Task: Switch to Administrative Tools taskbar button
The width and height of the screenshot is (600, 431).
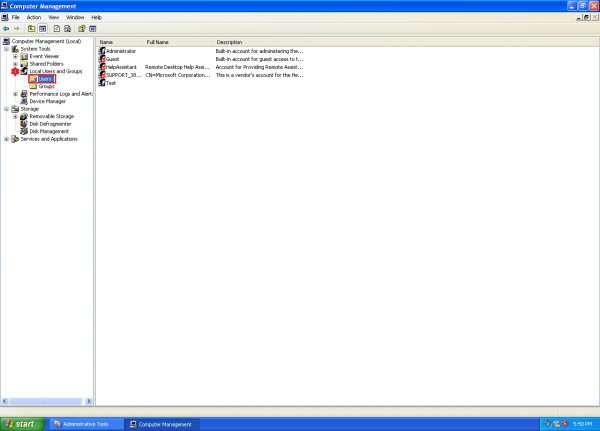Action: [86, 424]
